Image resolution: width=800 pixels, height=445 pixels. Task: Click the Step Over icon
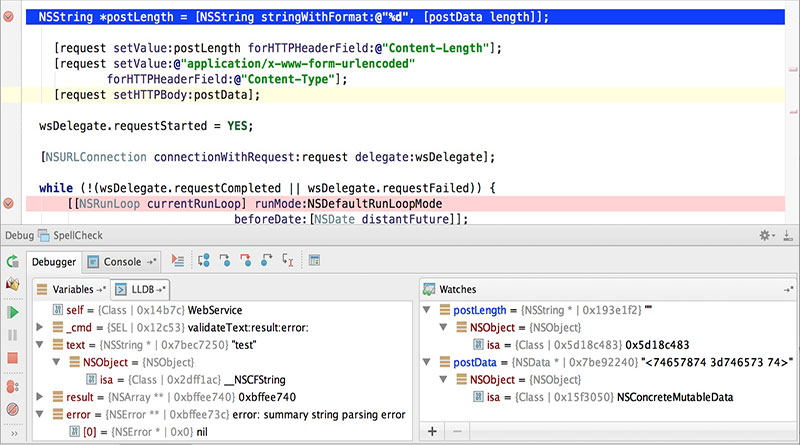click(203, 261)
